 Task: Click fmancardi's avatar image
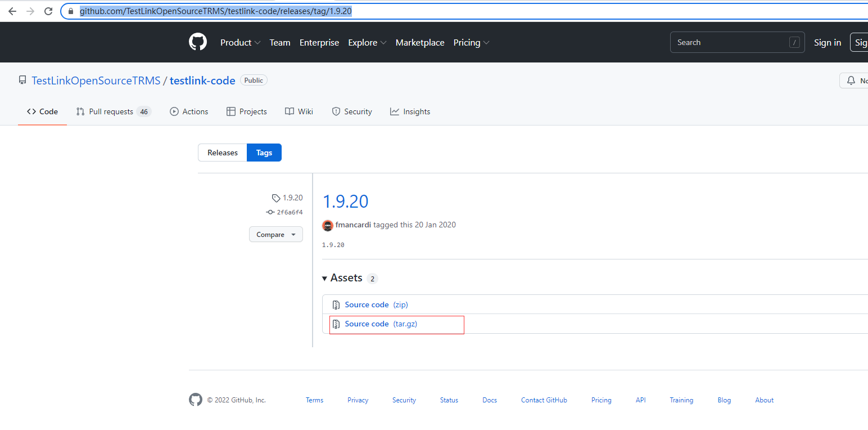pyautogui.click(x=328, y=225)
